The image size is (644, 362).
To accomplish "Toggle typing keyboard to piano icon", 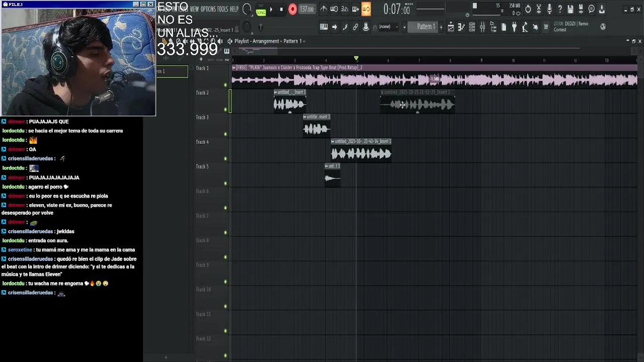I will 324,27.
